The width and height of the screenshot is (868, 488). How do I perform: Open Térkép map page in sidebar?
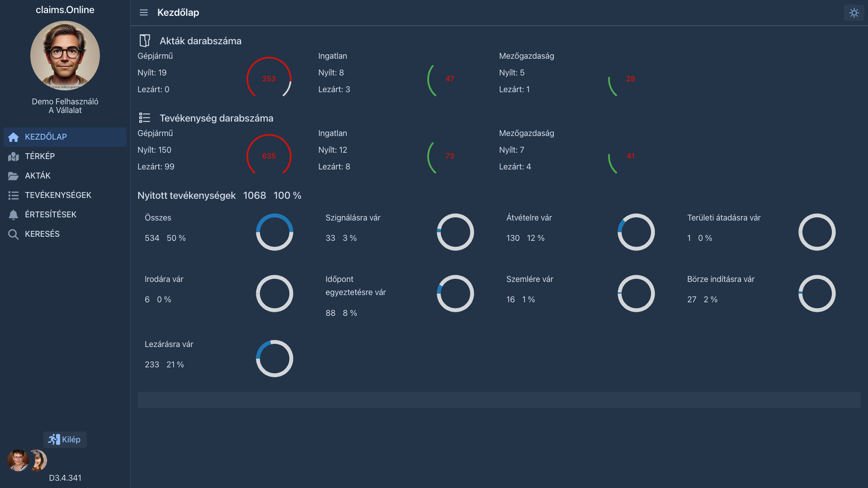[40, 156]
